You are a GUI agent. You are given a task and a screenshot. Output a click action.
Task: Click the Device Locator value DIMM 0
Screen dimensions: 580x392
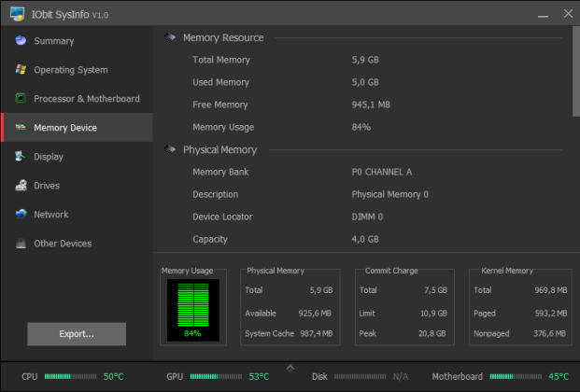pyautogui.click(x=367, y=217)
